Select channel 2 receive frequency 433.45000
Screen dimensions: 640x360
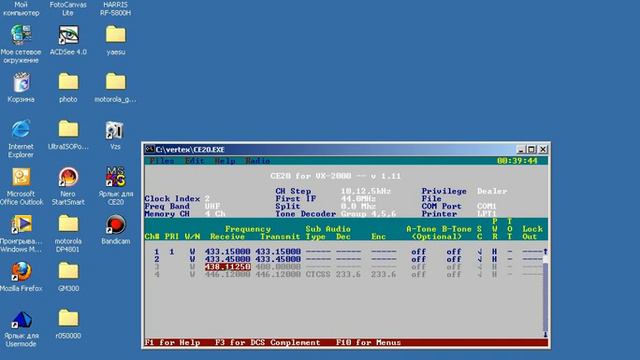[x=228, y=259]
